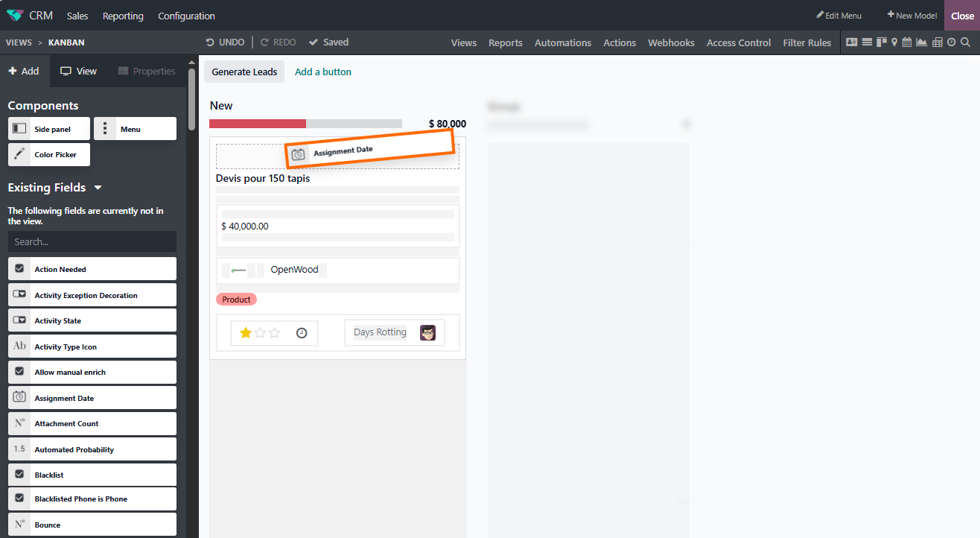Open the Filter Rules tab
This screenshot has width=980, height=538.
coord(807,42)
